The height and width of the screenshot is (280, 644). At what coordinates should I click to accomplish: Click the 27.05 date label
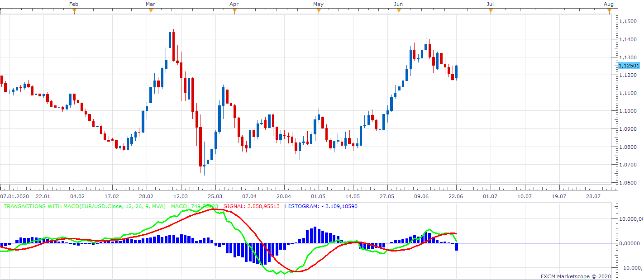click(387, 196)
